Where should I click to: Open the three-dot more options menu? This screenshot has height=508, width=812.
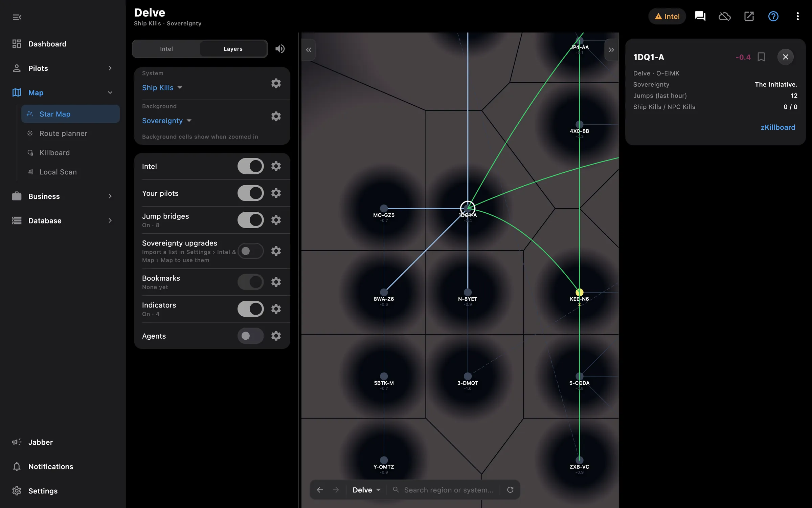pyautogui.click(x=797, y=16)
